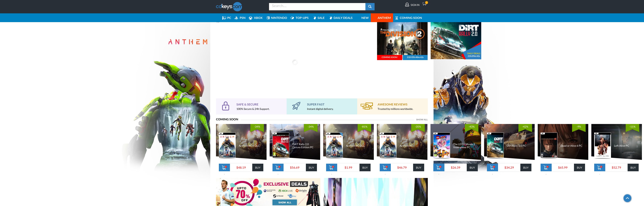Open the NEW section

[x=365, y=18]
